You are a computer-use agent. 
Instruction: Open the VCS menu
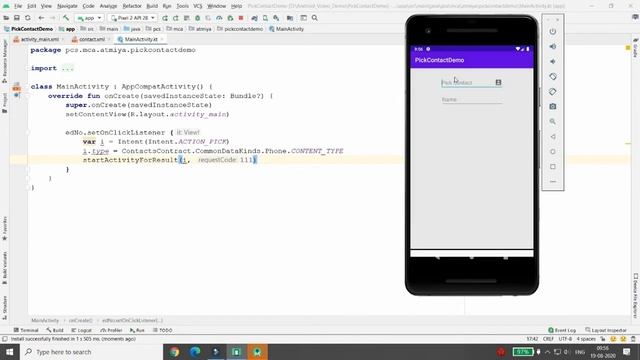198,6
